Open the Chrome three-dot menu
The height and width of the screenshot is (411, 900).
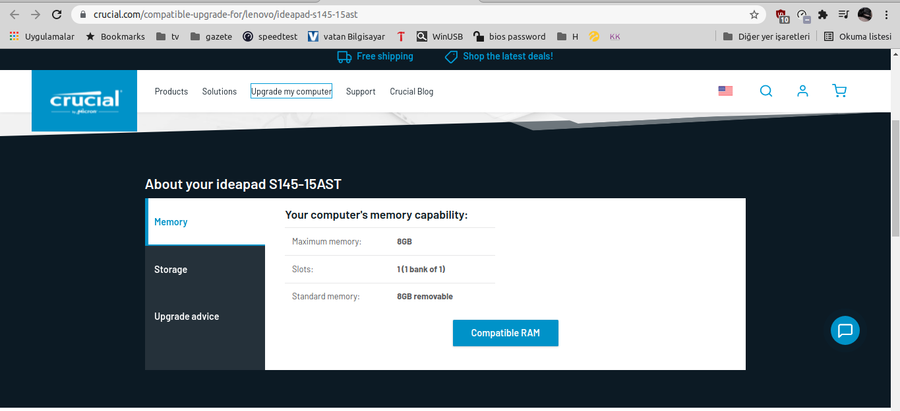pos(886,14)
